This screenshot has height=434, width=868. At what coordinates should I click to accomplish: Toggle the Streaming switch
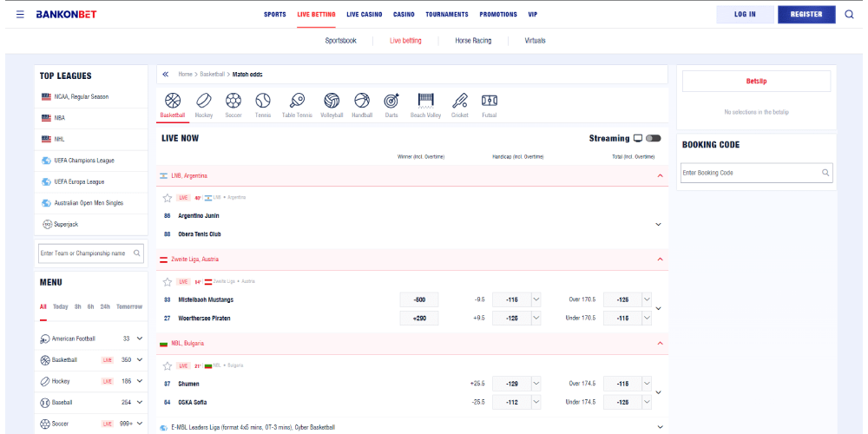(653, 138)
